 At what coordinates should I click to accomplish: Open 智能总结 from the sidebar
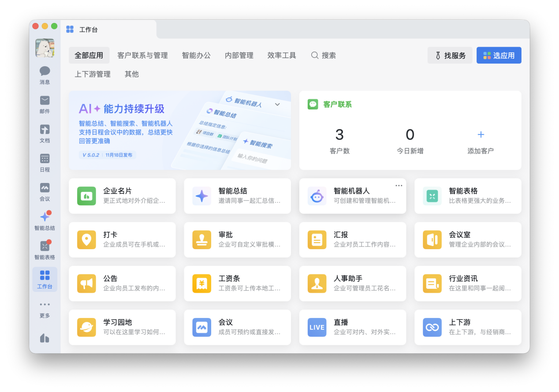[45, 220]
